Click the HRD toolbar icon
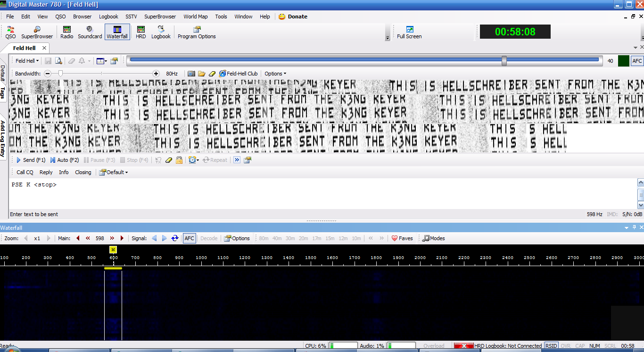Viewport: 644px width, 352px height. pos(140,32)
